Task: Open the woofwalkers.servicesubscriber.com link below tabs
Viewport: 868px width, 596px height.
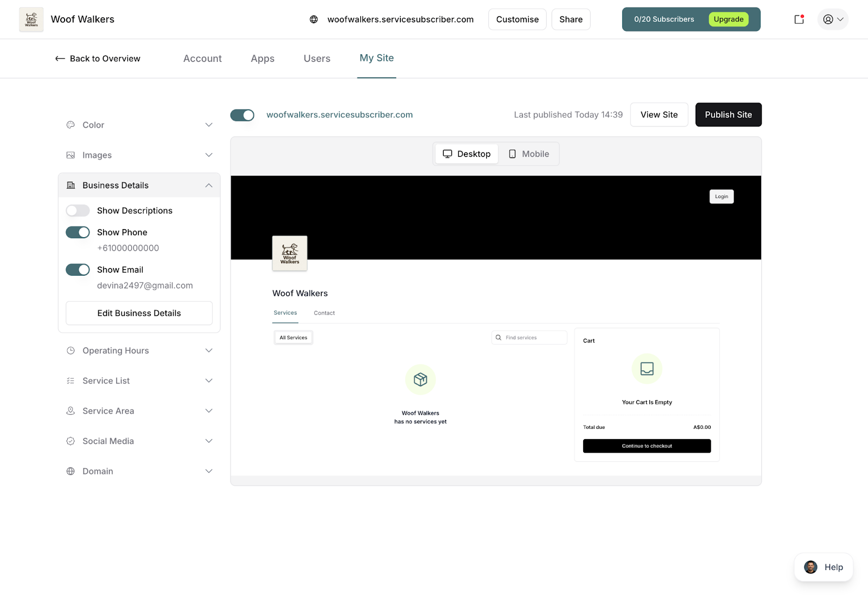Action: point(340,115)
